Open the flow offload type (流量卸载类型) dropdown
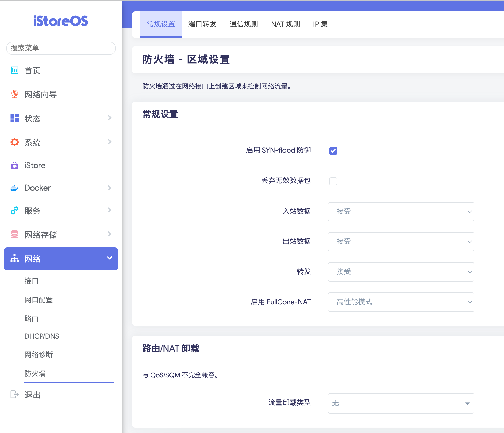This screenshot has width=504, height=433. click(x=401, y=403)
